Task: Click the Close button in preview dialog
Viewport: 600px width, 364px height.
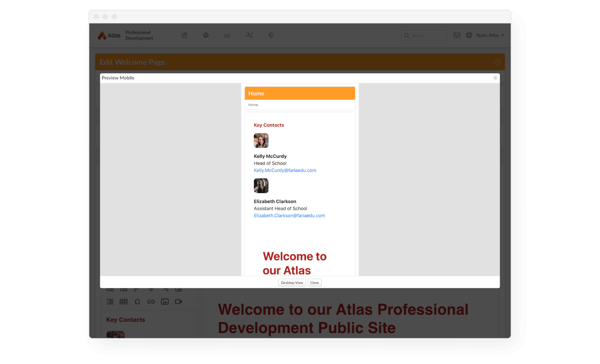Action: pyautogui.click(x=314, y=283)
